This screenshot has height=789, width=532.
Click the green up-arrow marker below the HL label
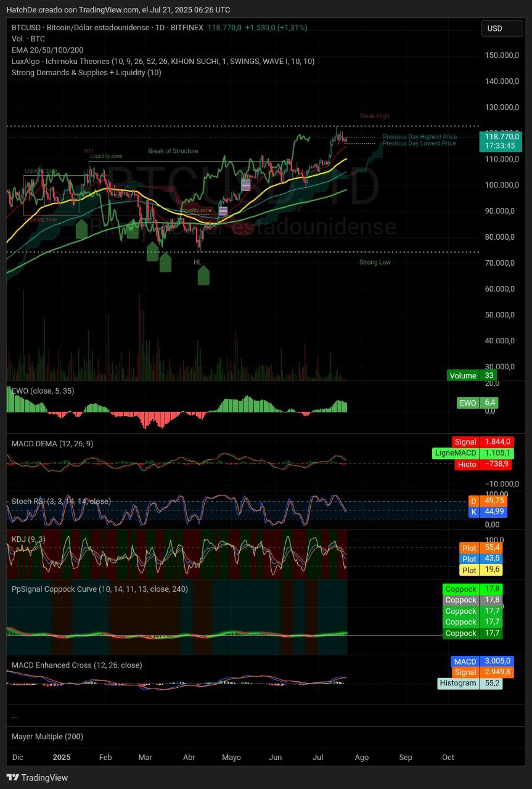[203, 276]
